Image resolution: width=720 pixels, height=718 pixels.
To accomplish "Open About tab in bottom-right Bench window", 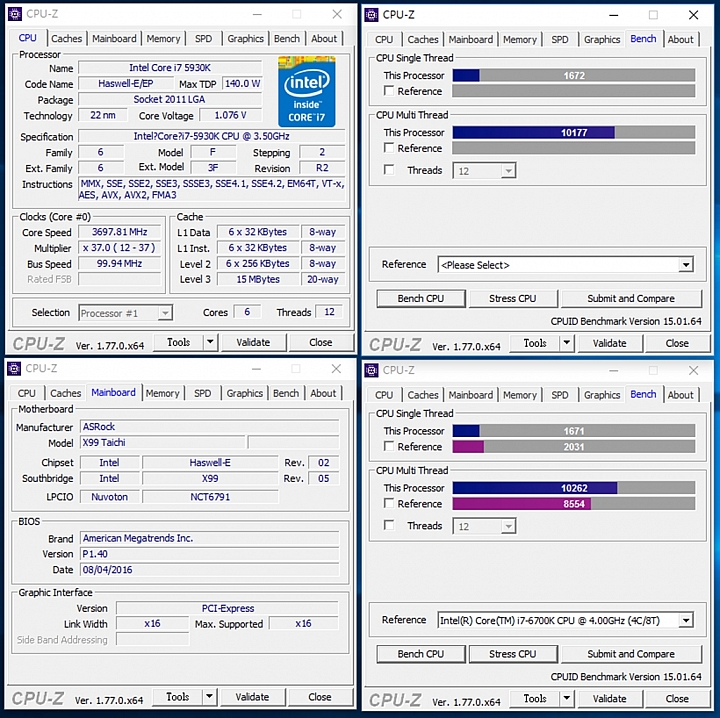I will 681,395.
